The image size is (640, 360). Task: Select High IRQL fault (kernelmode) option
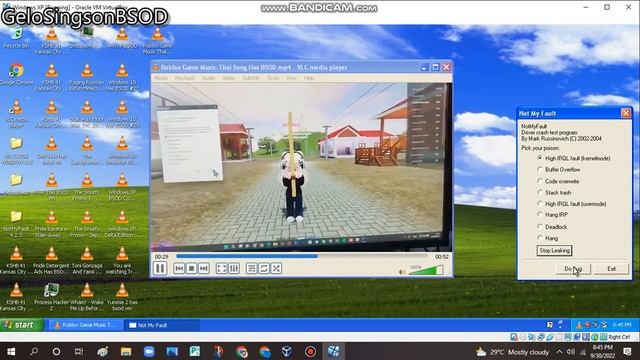[x=573, y=158]
